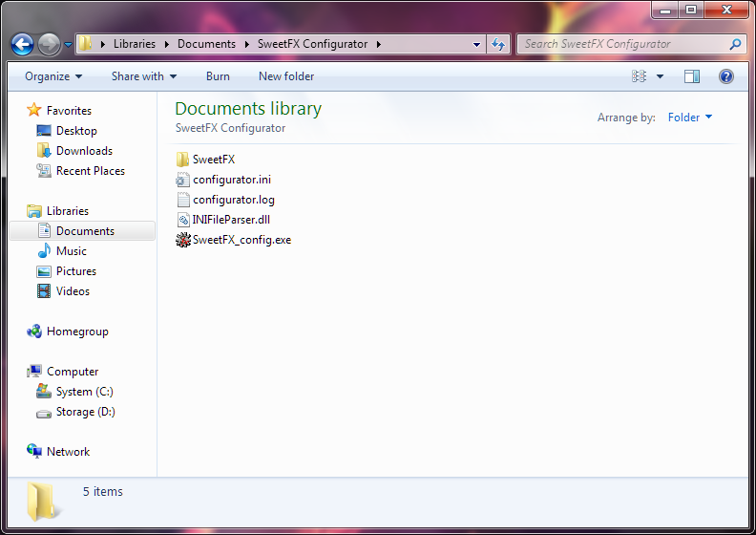Click the Computer monitor icon
Screen dimensions: 756x535
[34, 371]
